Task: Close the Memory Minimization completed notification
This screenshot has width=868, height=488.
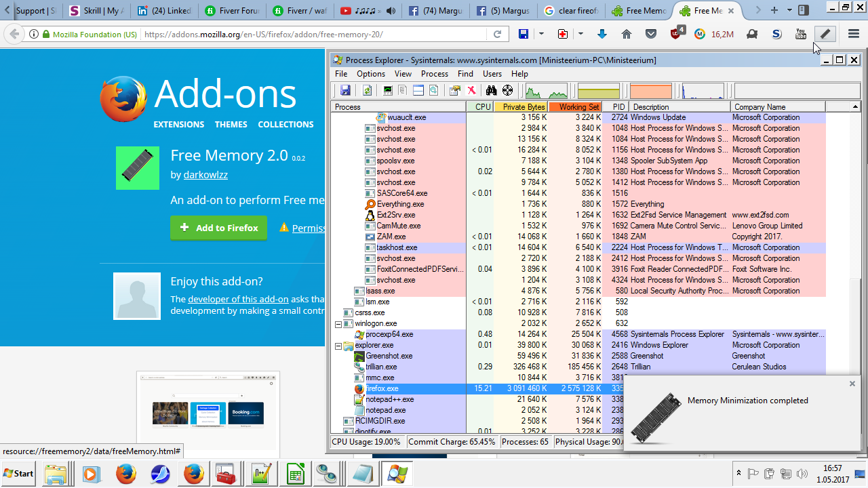Action: tap(852, 384)
